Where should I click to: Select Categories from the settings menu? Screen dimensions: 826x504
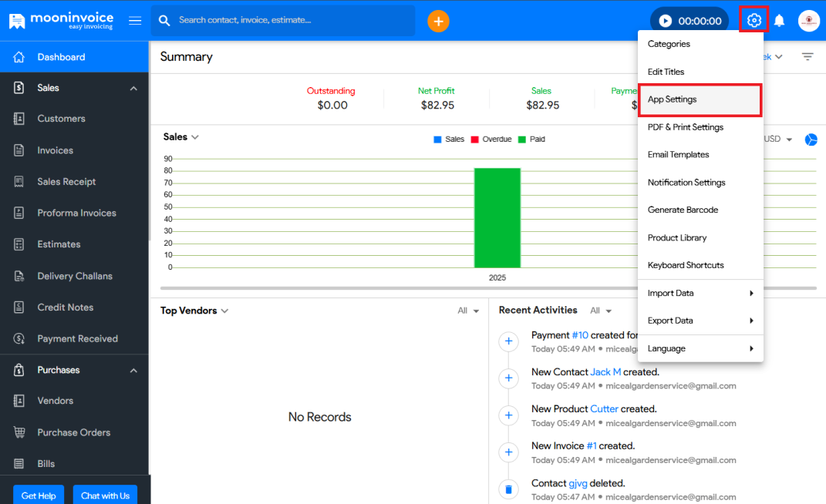coord(700,44)
